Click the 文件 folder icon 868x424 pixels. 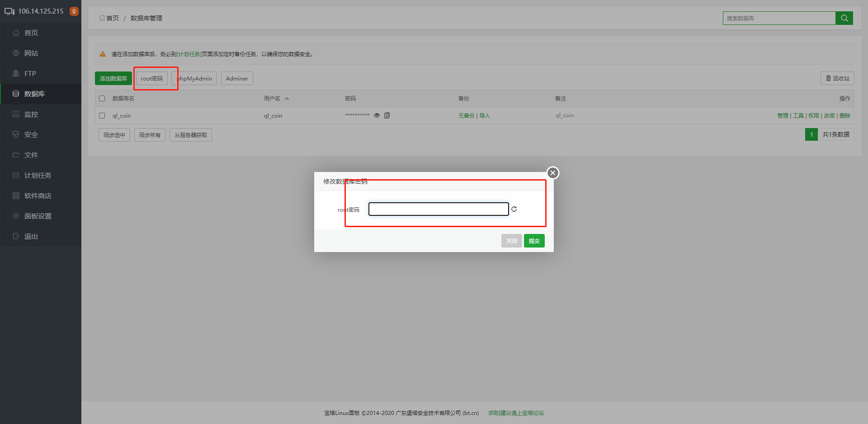pos(16,155)
